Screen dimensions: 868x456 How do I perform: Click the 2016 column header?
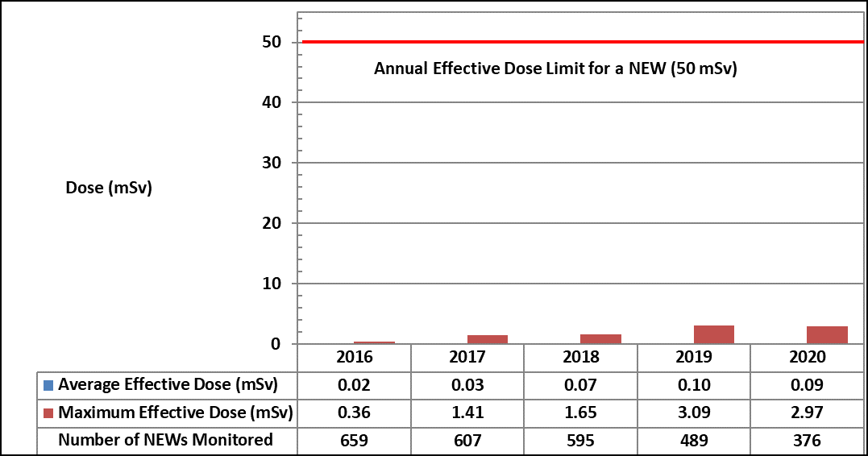coord(355,357)
